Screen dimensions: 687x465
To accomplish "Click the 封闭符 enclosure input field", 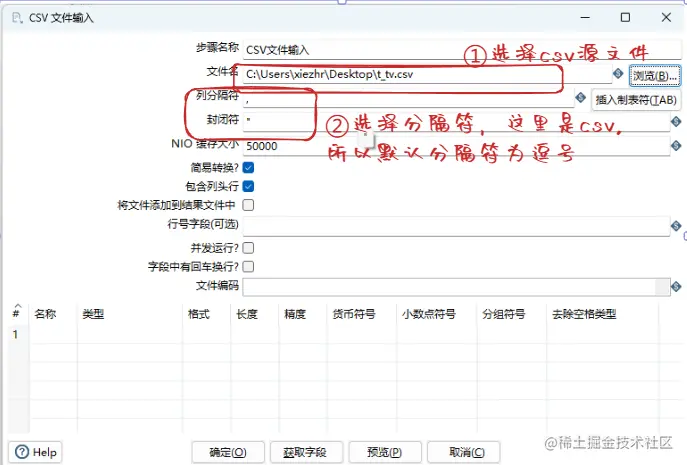I will coord(456,121).
